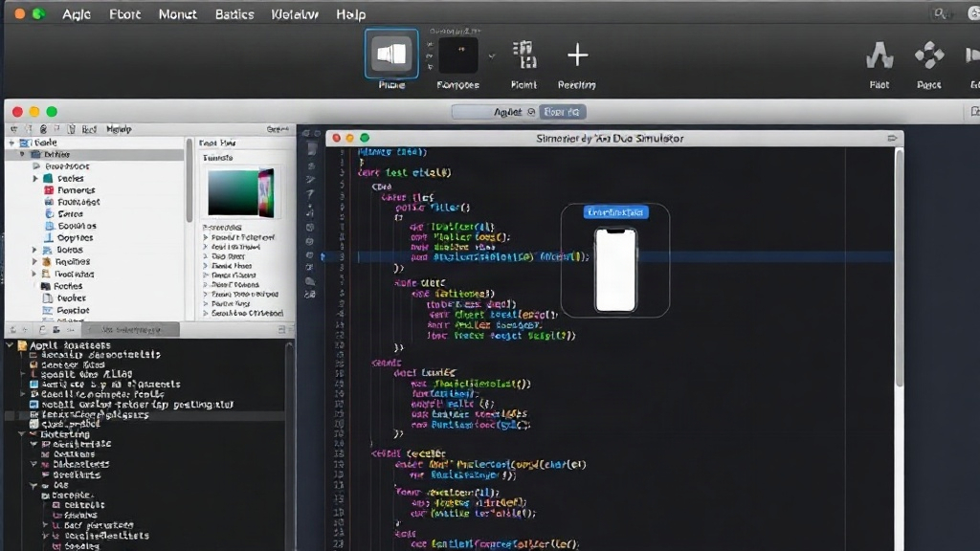Viewport: 980px width, 551px height.
Task: Toggle the blue breakpoint marker in gutter
Action: (x=323, y=256)
